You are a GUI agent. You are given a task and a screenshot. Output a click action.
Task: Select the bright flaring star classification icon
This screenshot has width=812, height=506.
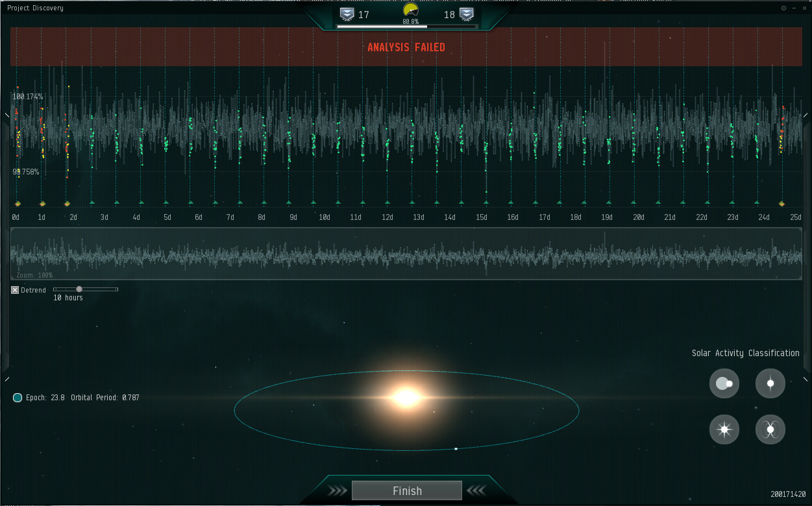click(x=724, y=429)
